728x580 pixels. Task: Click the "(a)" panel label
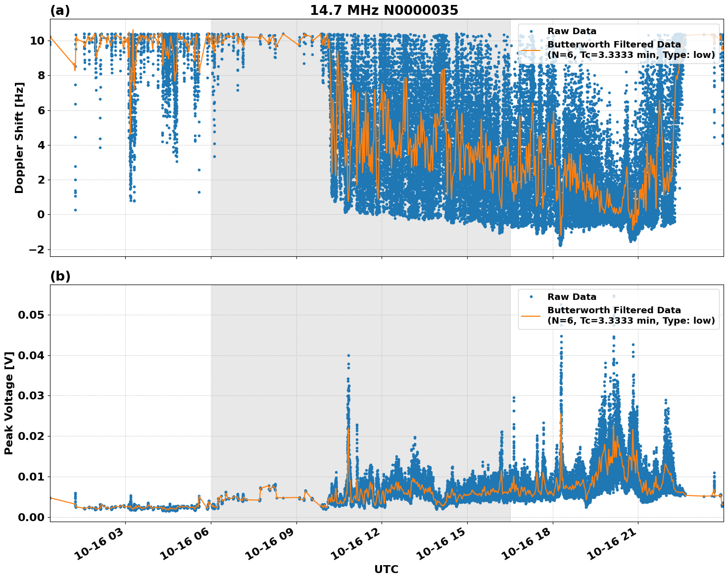[x=60, y=10]
